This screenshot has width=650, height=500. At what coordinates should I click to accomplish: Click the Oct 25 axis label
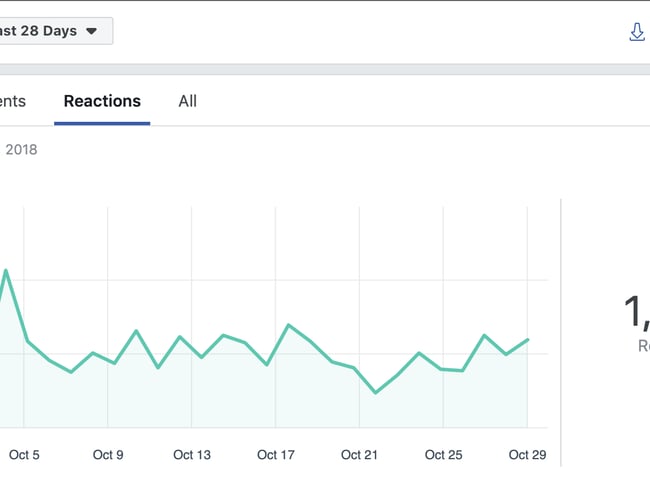click(443, 455)
